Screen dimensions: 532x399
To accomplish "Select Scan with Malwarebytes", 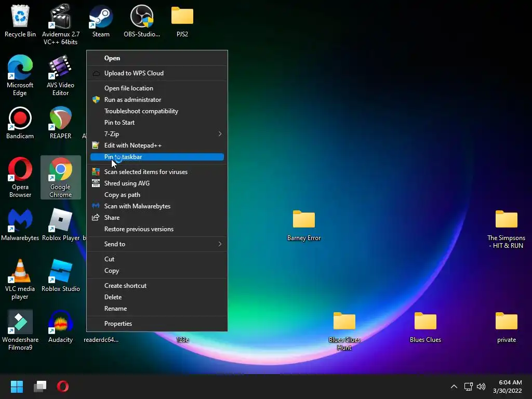I will 157,206.
